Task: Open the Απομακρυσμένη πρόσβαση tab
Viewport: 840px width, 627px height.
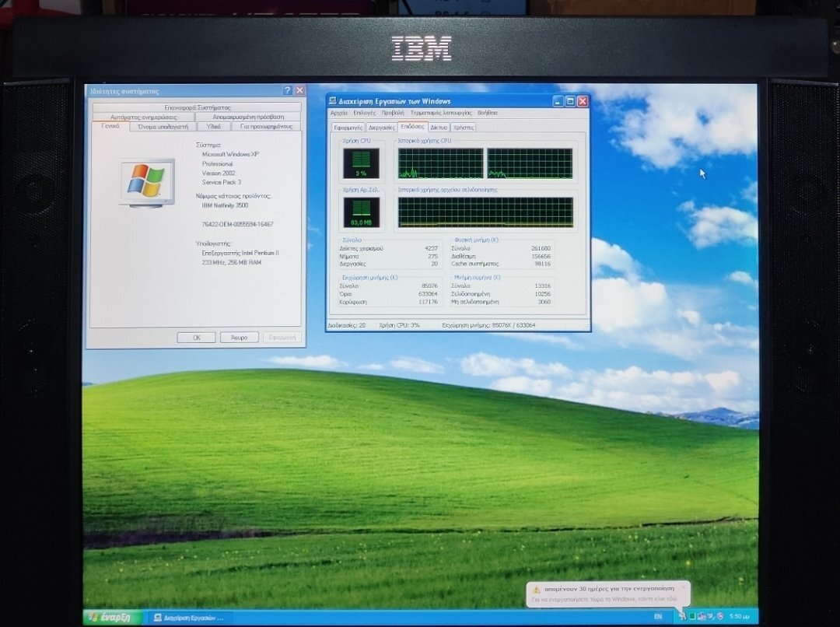Action: 248,117
